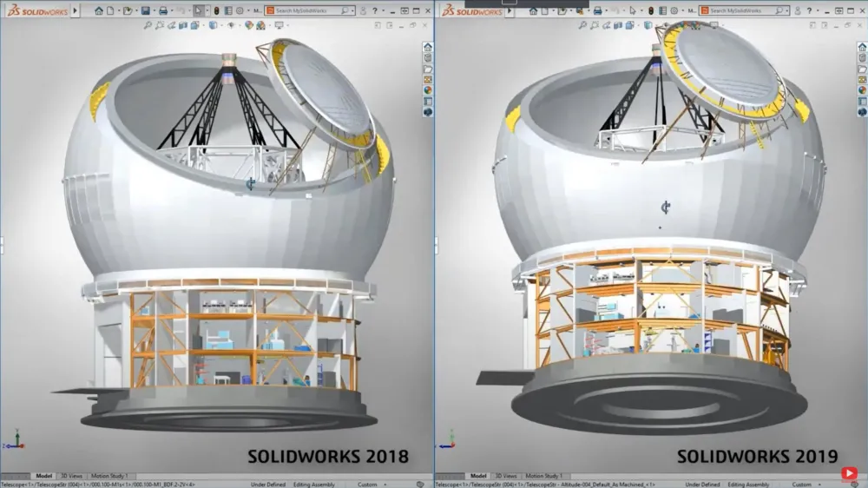Expand SOLIDWORKS menu arrow in right window

[510, 10]
